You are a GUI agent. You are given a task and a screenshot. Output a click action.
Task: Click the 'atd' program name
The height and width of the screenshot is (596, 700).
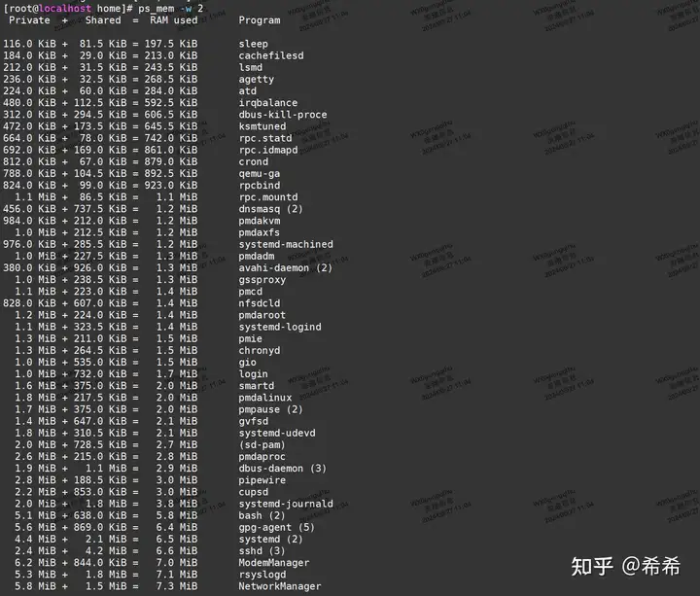(x=247, y=91)
